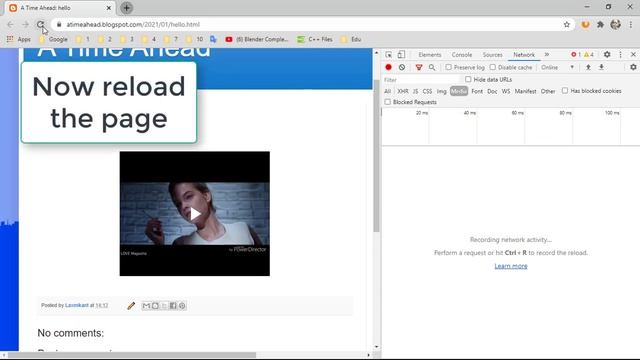The image size is (640, 360).
Task: Check the Blocked Requests option
Action: [x=388, y=102]
